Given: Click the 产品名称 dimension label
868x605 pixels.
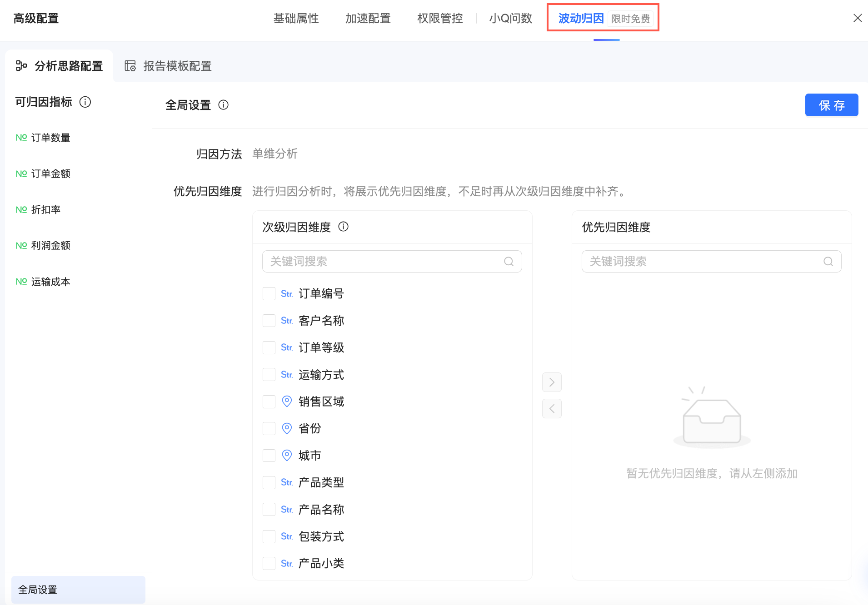Looking at the screenshot, I should click(321, 510).
